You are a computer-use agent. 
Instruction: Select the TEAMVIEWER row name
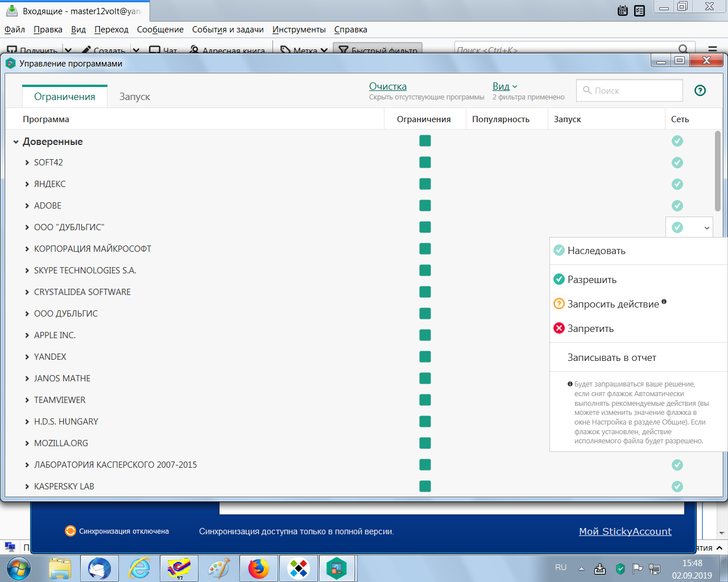click(x=60, y=400)
